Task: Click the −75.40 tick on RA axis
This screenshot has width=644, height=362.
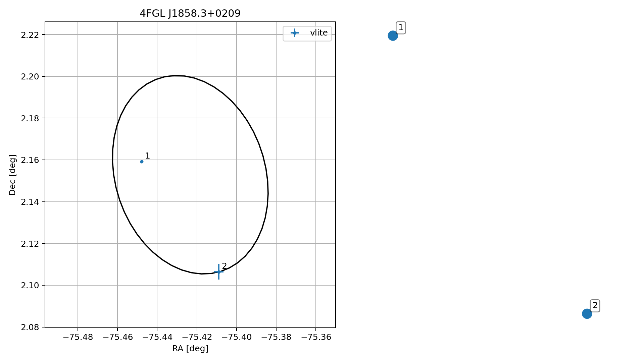Action: click(237, 337)
